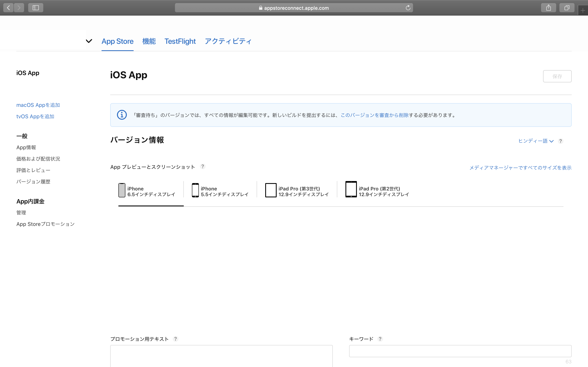Show all tabs overview icon
Image resolution: width=588 pixels, height=367 pixels.
tap(567, 8)
